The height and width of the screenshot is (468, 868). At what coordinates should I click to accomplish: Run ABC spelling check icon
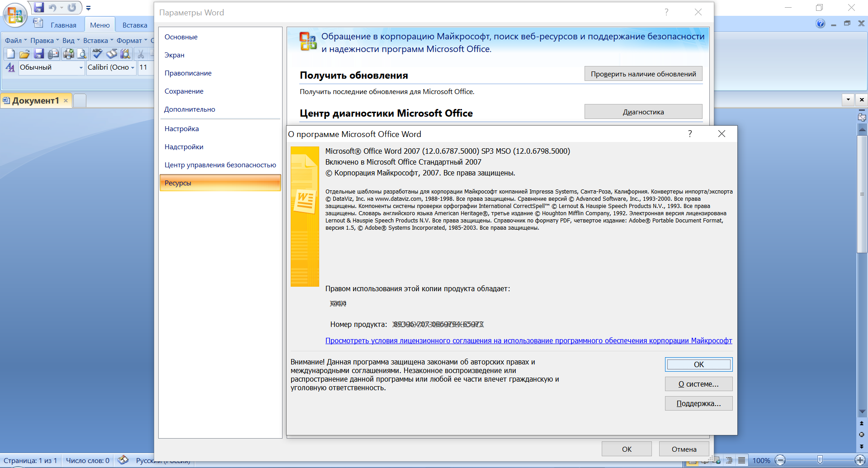click(97, 54)
